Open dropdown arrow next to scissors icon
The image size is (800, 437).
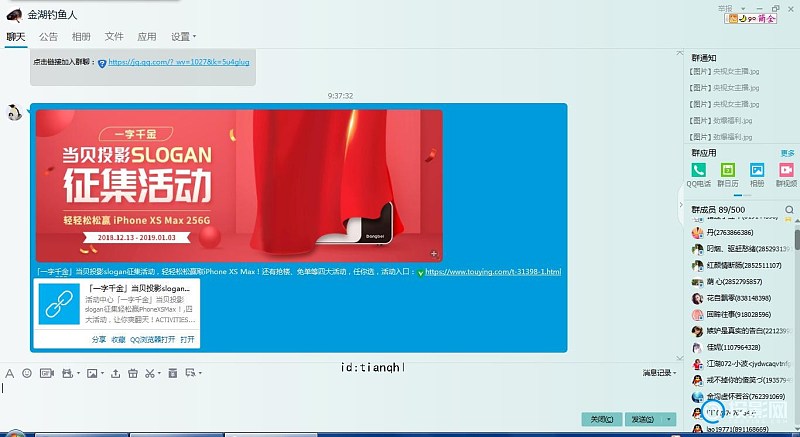[159, 374]
